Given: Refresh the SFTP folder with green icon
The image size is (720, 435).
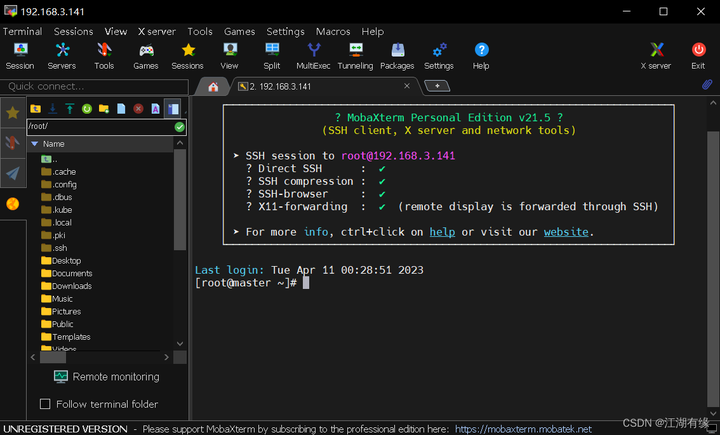Looking at the screenshot, I should click(87, 108).
